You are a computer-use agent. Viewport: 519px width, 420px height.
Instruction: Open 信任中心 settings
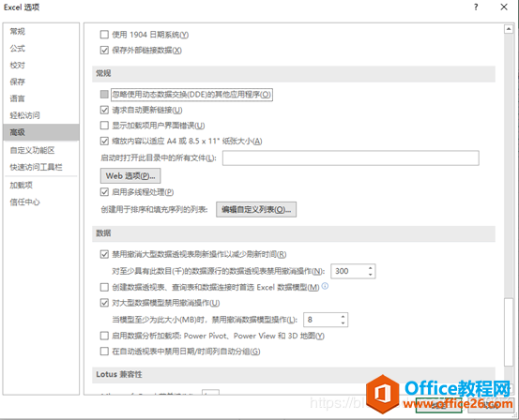click(x=41, y=202)
